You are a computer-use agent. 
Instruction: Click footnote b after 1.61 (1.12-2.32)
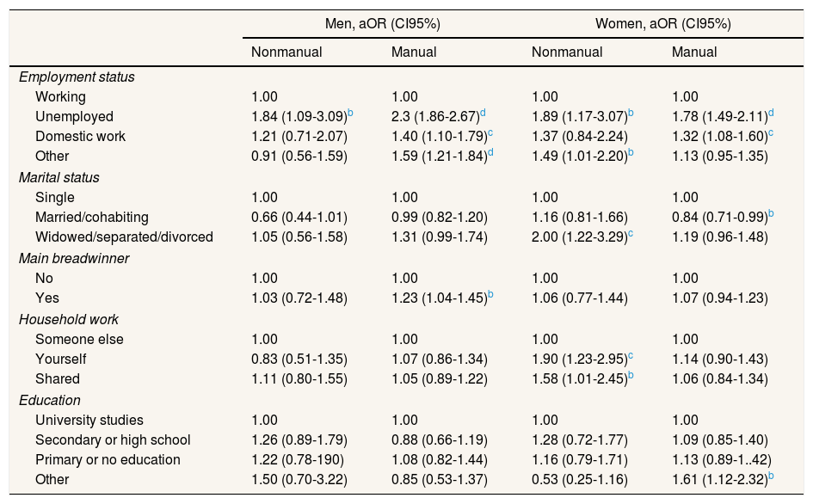click(772, 475)
